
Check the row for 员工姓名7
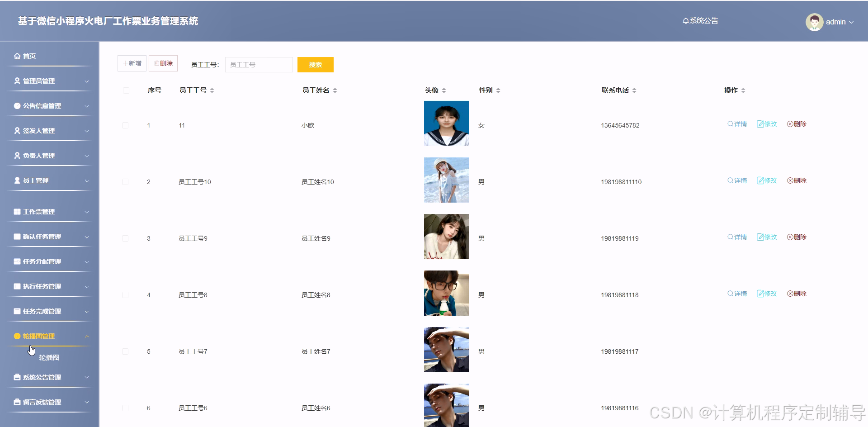coord(125,351)
